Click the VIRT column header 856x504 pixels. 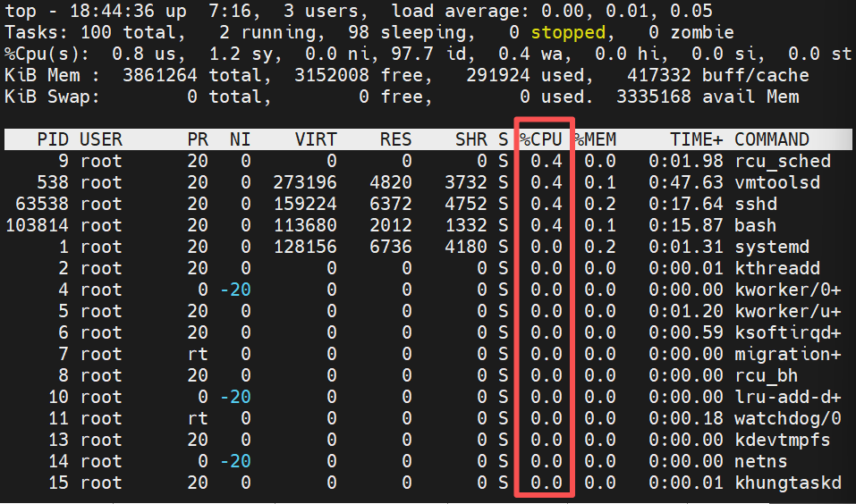click(316, 139)
